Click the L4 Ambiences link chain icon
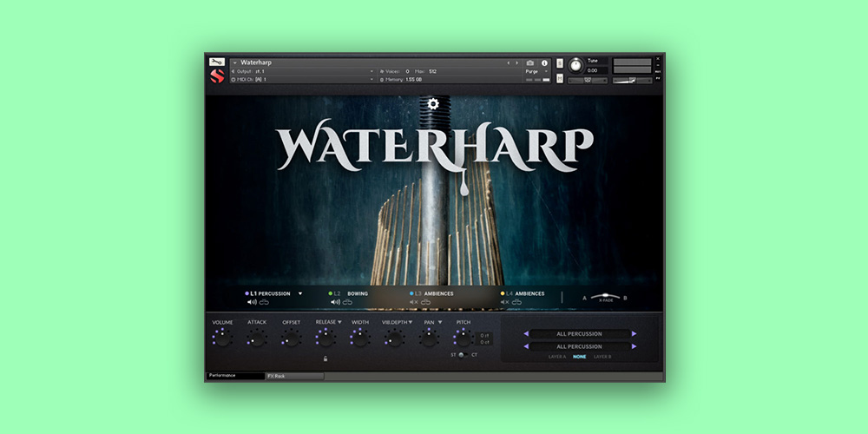 coord(517,302)
